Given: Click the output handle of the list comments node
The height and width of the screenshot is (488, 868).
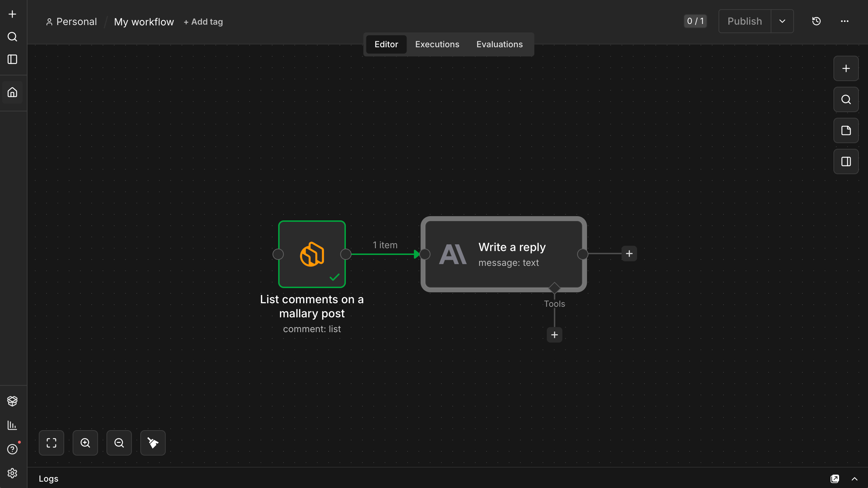Looking at the screenshot, I should click(346, 254).
